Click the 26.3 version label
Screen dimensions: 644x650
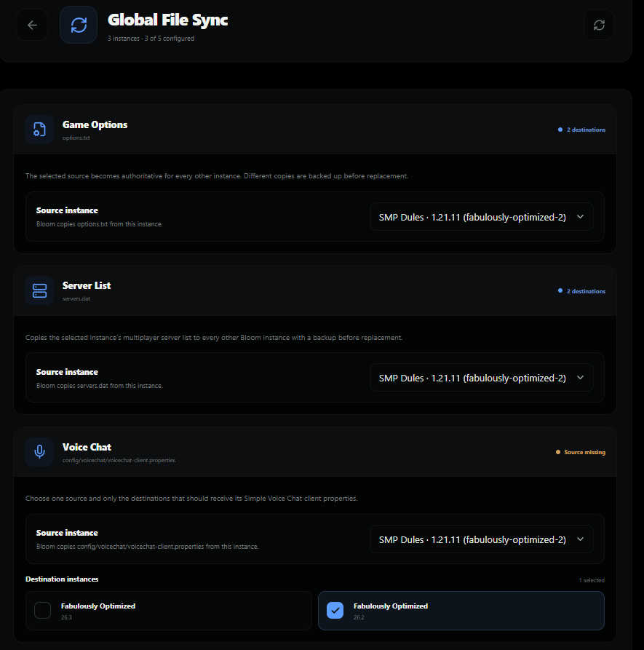tap(66, 617)
